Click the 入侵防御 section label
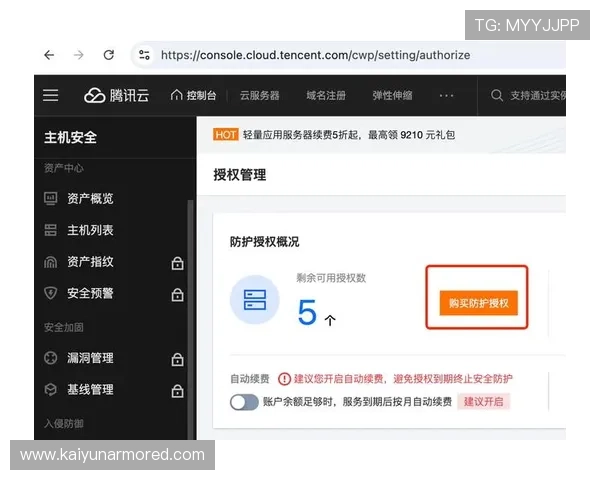Screen dimensions: 600x480 click(64, 424)
